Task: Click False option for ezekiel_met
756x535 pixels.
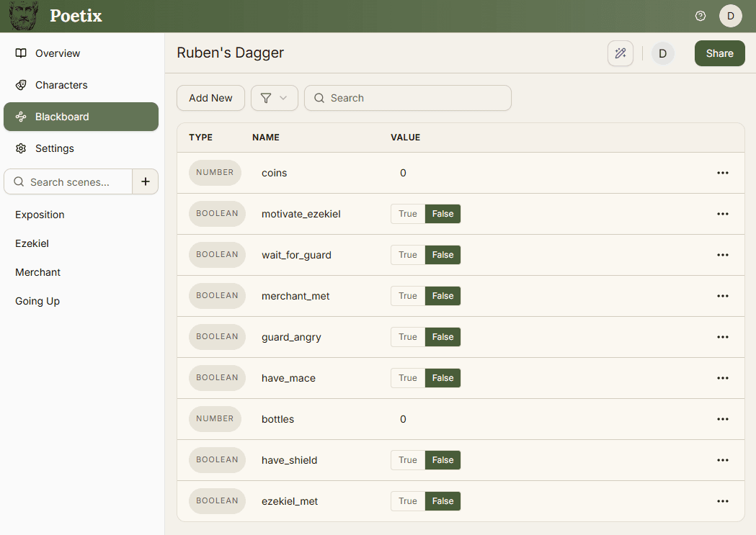Action: (x=443, y=501)
